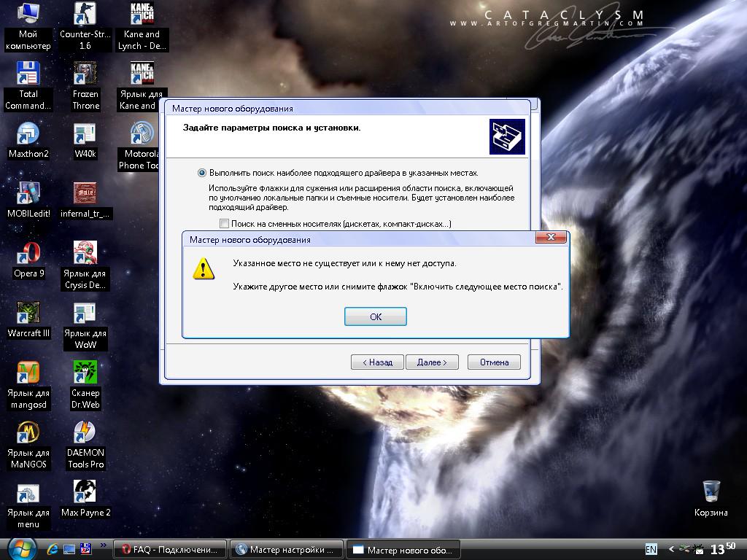
Task: Click the «Отмена» cancel button
Action: click(x=494, y=362)
